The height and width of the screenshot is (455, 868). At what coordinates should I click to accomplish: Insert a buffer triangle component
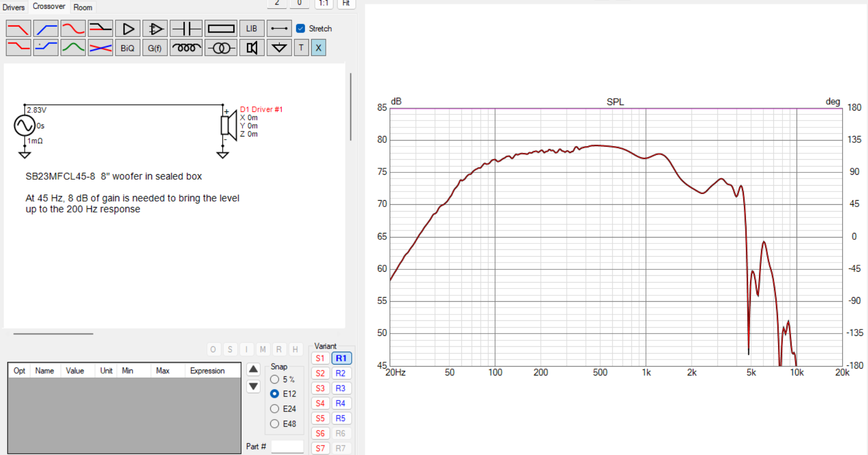(127, 29)
